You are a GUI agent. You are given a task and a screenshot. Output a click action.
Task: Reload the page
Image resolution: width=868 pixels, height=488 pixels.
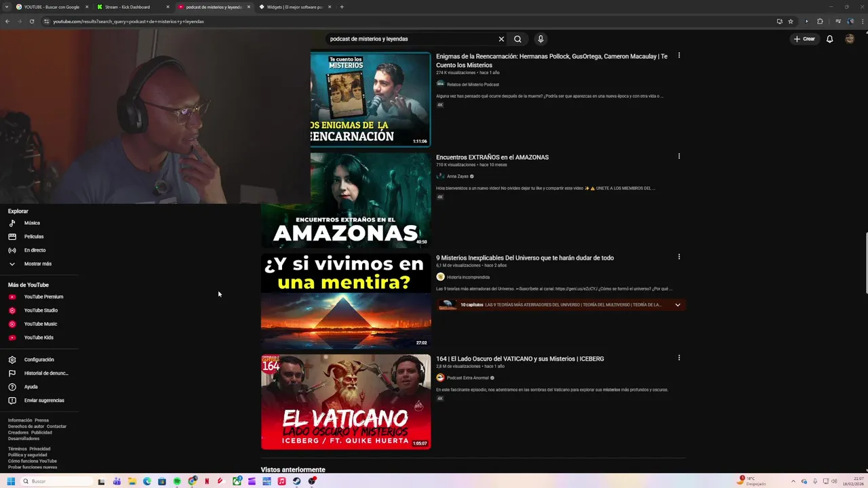[x=31, y=21]
